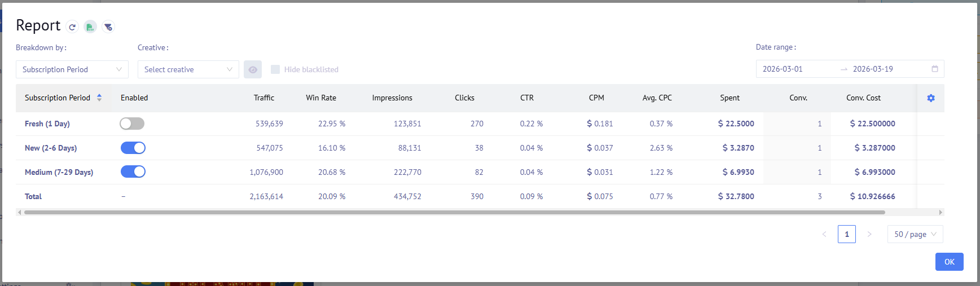
Task: Turn off Medium (7-29 Days) toggle
Action: [133, 172]
